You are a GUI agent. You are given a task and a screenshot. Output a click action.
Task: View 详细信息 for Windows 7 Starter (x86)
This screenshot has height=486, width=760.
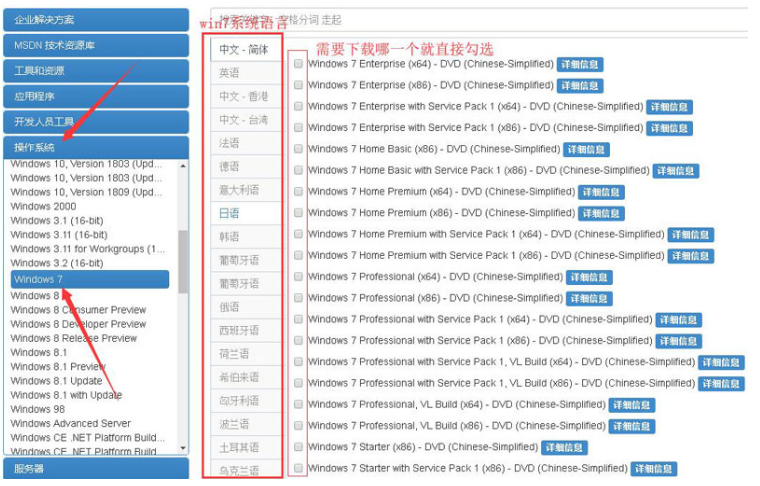(564, 448)
